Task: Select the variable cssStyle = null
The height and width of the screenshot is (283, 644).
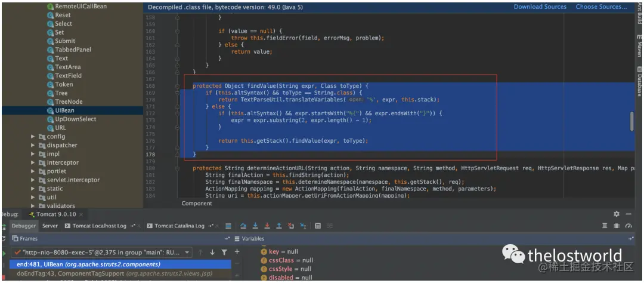Action: click(x=286, y=269)
